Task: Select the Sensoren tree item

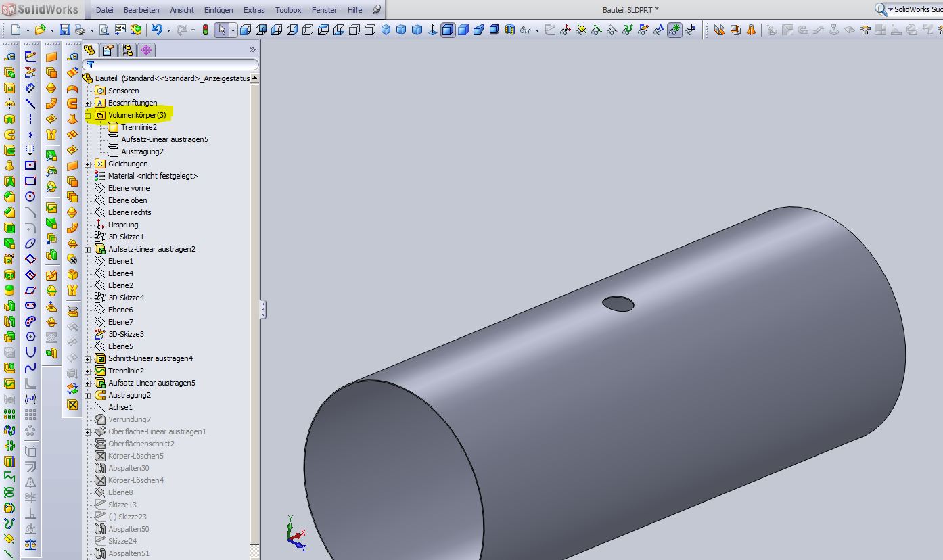Action: [x=123, y=91]
